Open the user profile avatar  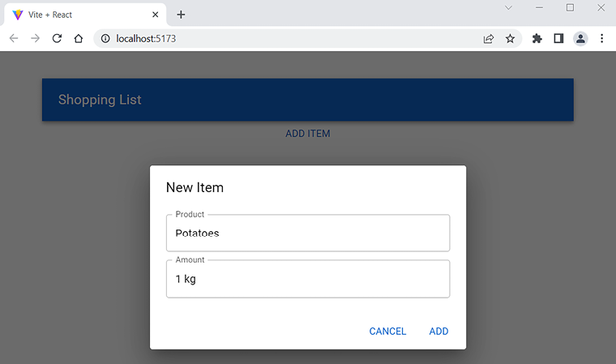click(x=580, y=38)
